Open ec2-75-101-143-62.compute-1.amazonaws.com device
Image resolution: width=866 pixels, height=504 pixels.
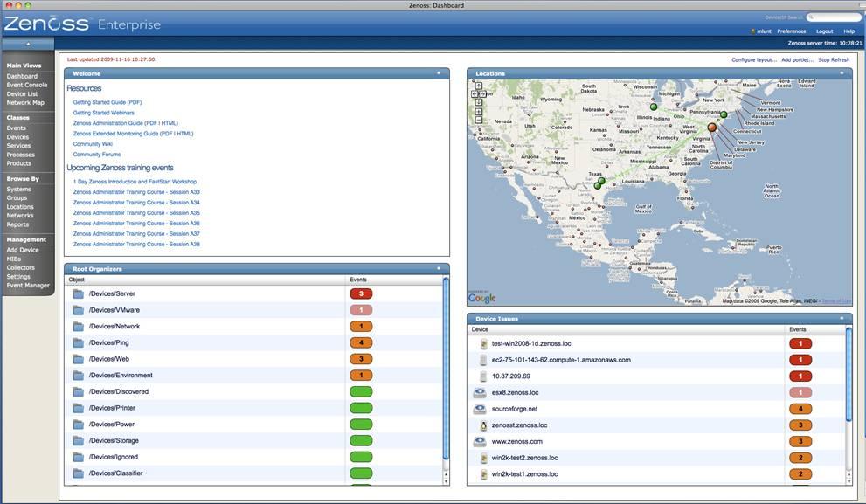pyautogui.click(x=561, y=360)
